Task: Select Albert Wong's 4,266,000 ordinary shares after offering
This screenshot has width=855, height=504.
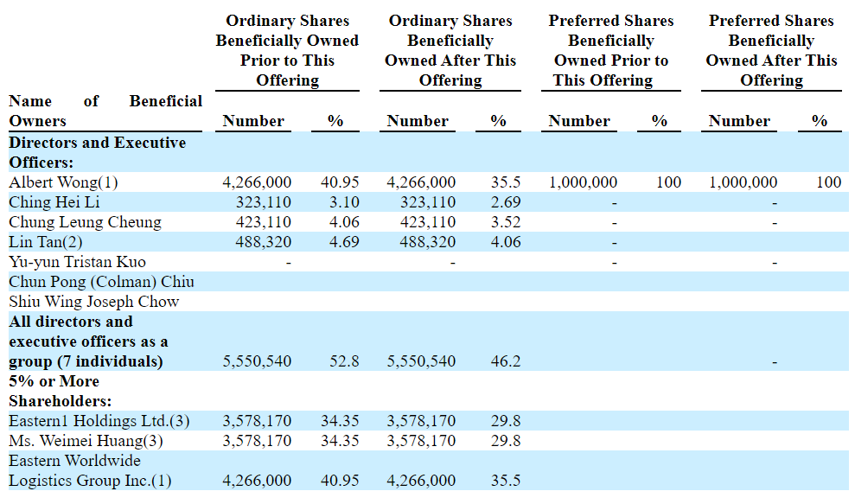Action: [x=421, y=182]
